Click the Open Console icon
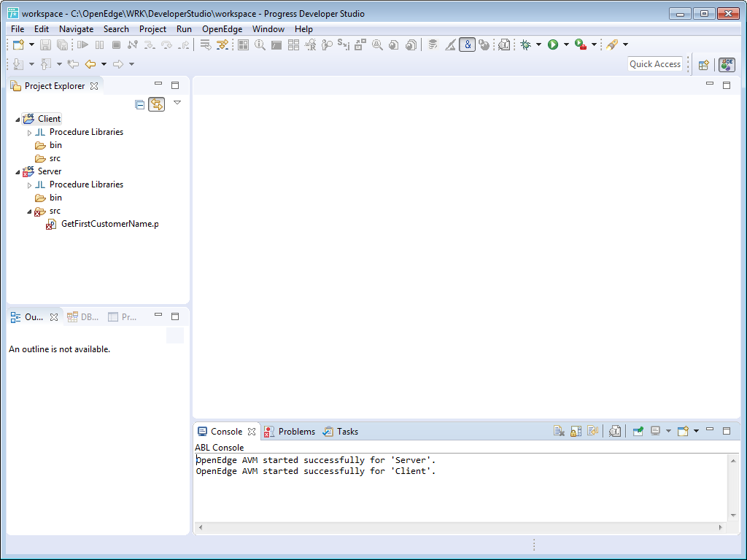Screen dimensions: 747x560 click(683, 432)
